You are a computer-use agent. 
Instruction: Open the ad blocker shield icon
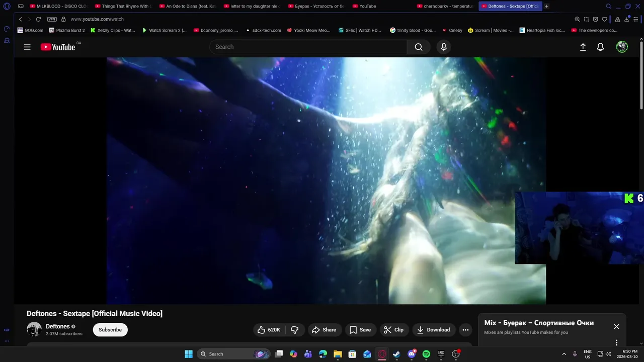pos(596,19)
